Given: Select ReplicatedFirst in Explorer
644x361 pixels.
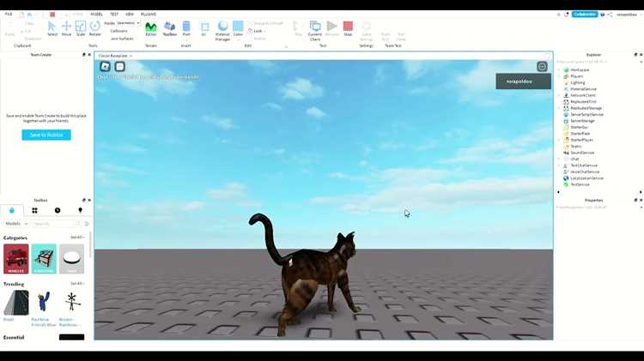Looking at the screenshot, I should click(583, 102).
